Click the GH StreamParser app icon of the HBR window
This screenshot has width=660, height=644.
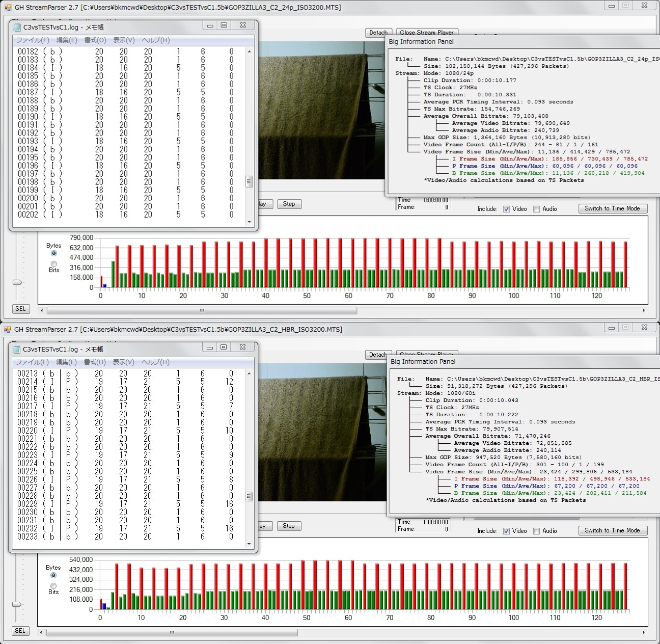[x=8, y=329]
